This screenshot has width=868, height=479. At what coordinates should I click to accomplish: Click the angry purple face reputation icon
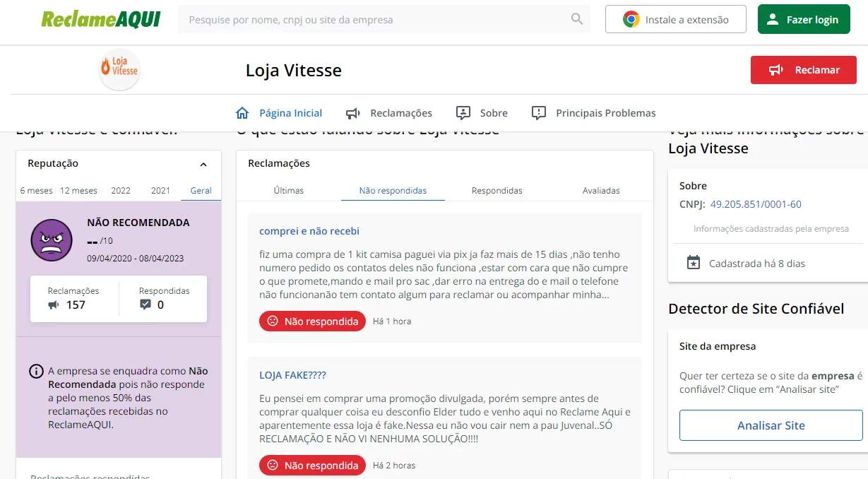[52, 239]
